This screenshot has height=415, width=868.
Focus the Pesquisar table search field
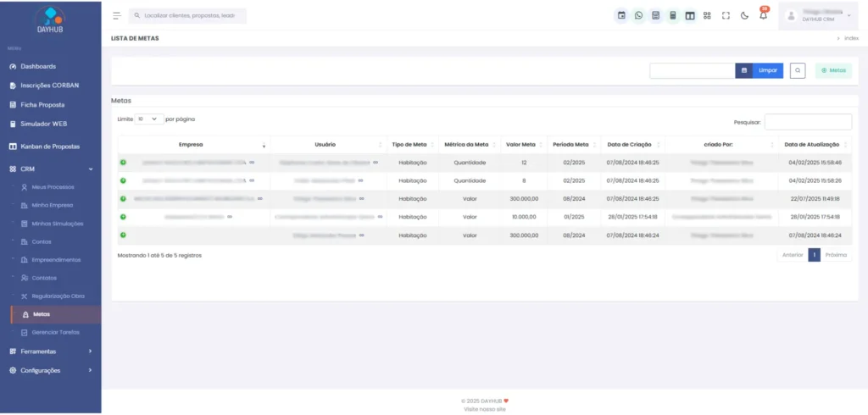tap(808, 122)
